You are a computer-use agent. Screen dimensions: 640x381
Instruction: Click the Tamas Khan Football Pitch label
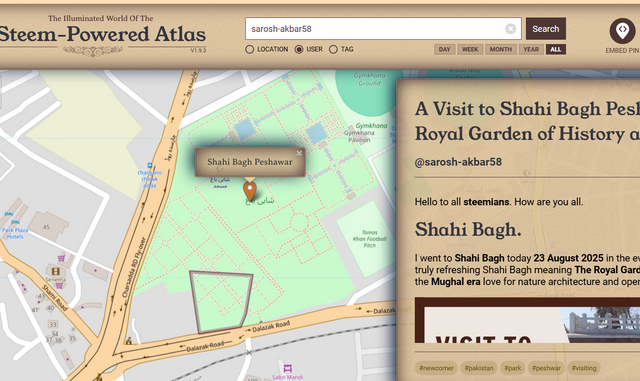tap(369, 239)
